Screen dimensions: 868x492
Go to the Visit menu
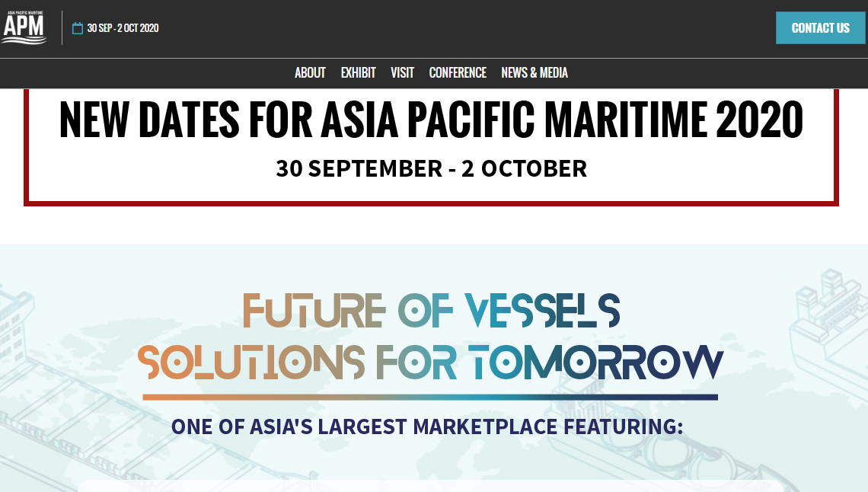(402, 72)
